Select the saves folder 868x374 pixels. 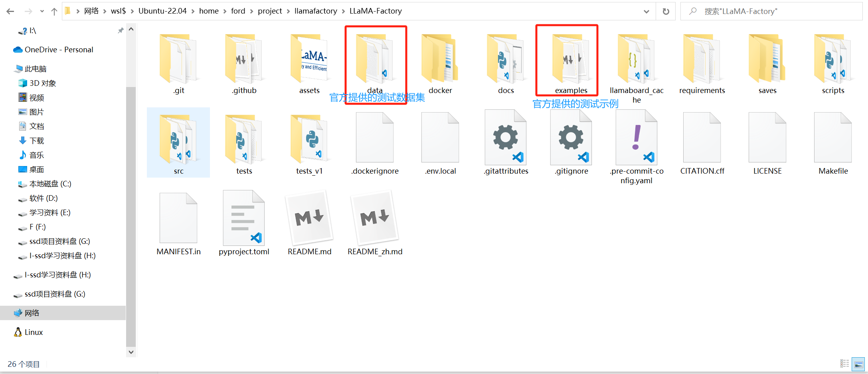[x=767, y=64]
